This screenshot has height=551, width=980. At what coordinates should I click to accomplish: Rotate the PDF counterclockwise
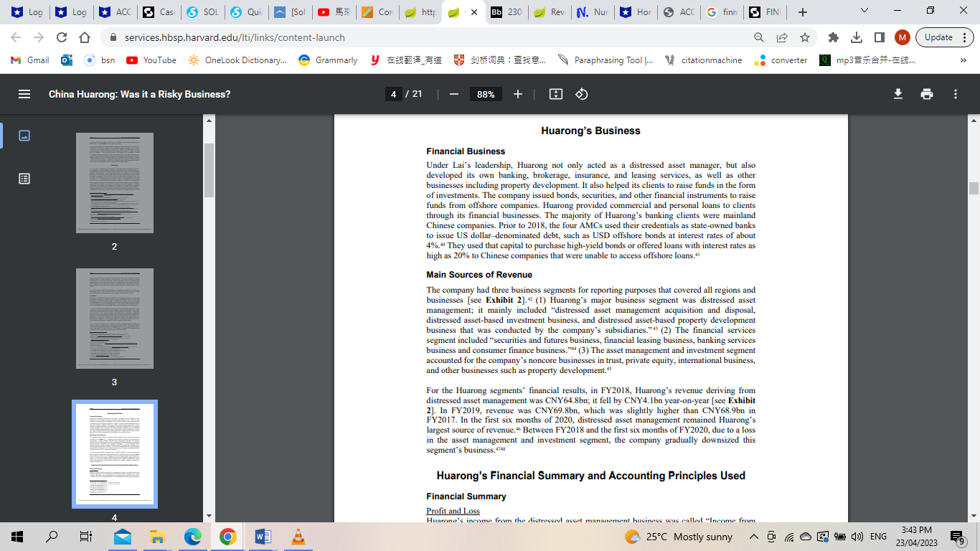[x=582, y=94]
